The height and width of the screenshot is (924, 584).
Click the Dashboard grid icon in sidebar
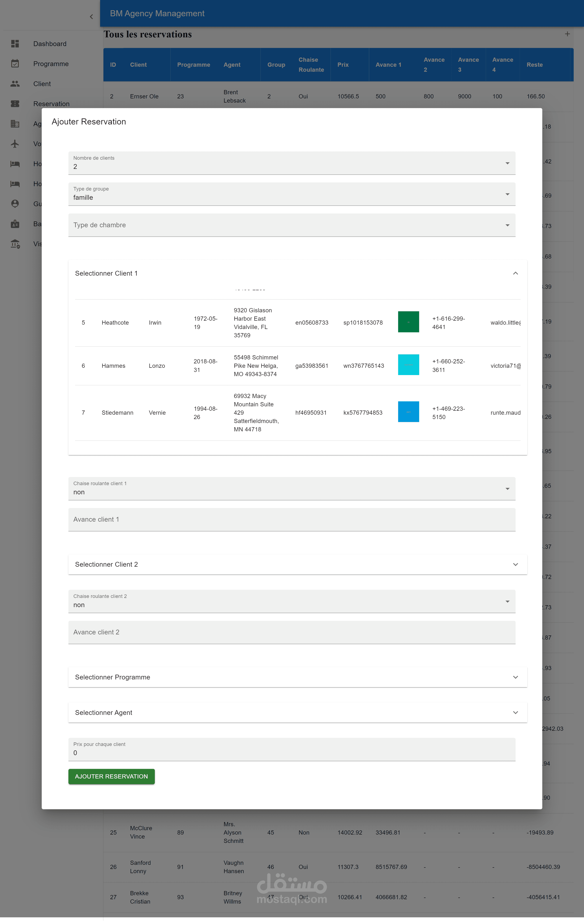click(x=15, y=44)
